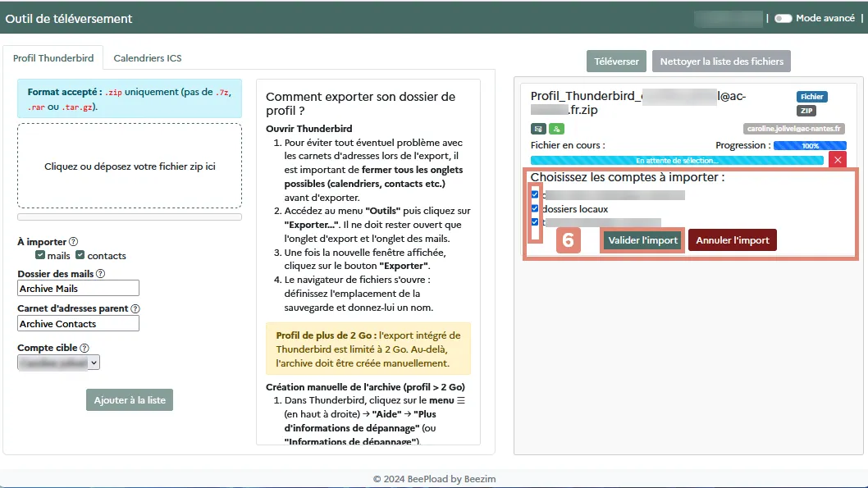Click the 100% Progression bar
Viewport: 868px width, 488px height.
pos(810,146)
